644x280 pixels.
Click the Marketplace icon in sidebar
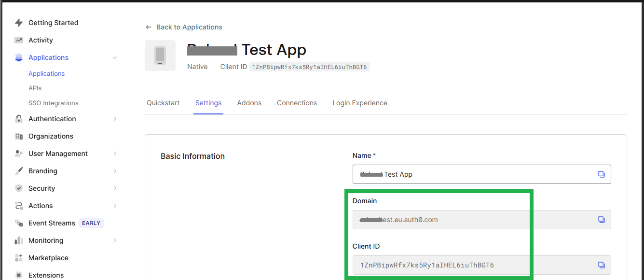pyautogui.click(x=19, y=258)
